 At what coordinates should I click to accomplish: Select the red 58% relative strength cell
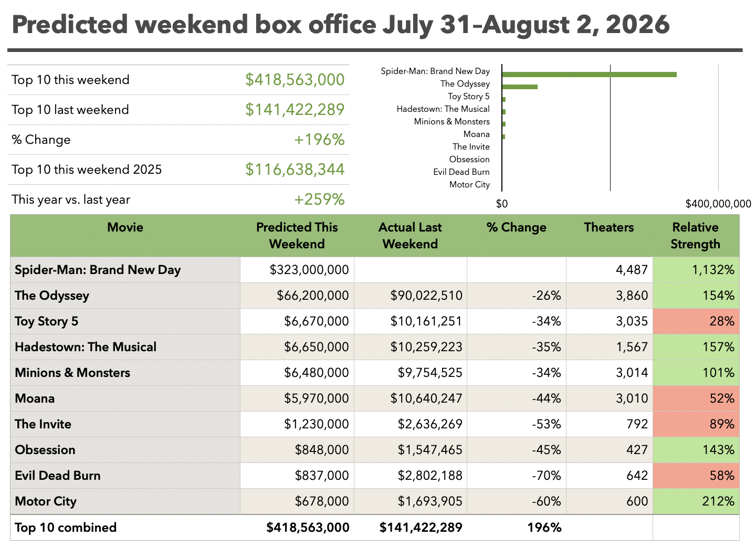tap(696, 476)
